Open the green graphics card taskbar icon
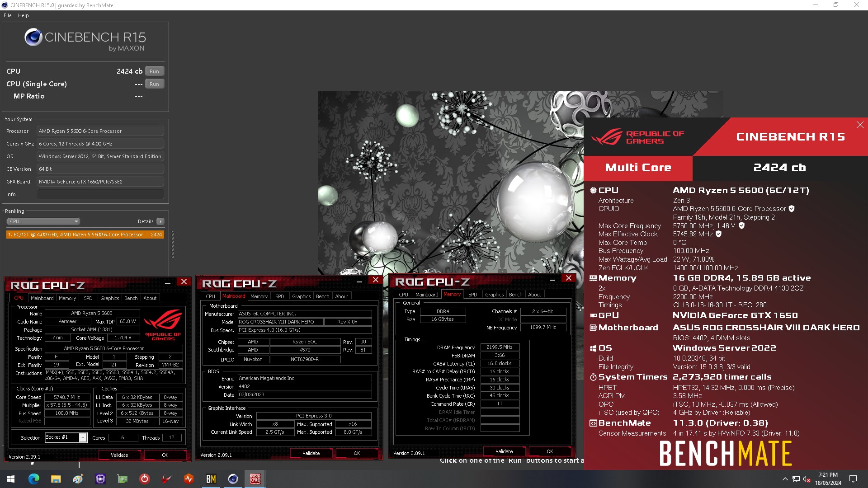Image resolution: width=868 pixels, height=488 pixels. pos(123,479)
